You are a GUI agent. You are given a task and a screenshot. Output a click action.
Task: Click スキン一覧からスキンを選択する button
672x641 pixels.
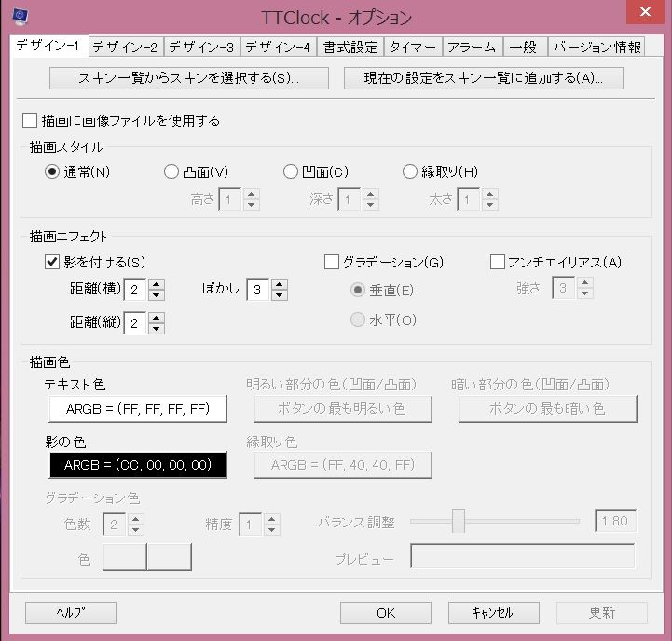pyautogui.click(x=189, y=78)
